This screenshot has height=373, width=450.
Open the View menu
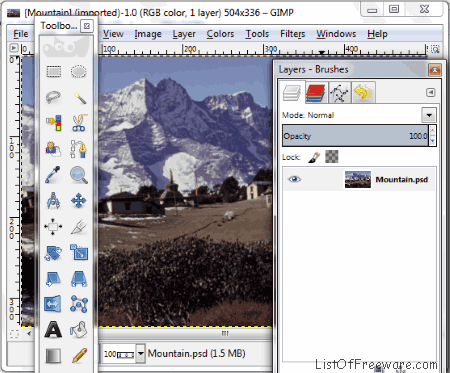pos(113,34)
